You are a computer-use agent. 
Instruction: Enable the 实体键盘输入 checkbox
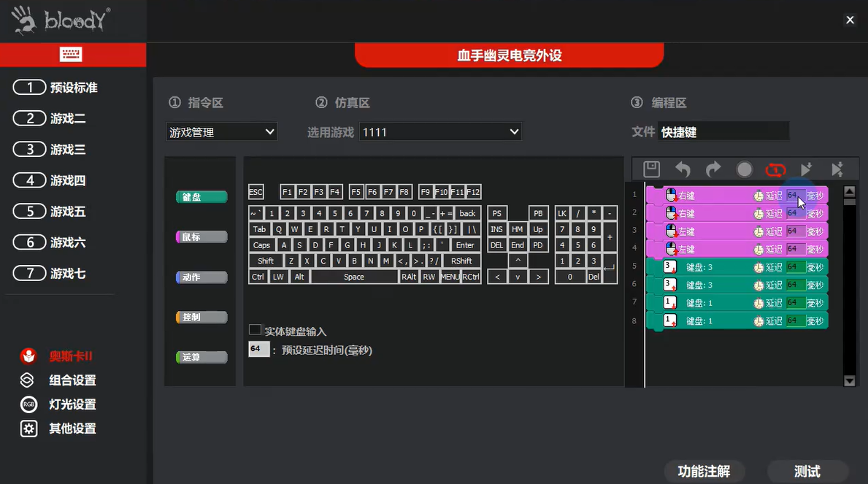(x=255, y=330)
